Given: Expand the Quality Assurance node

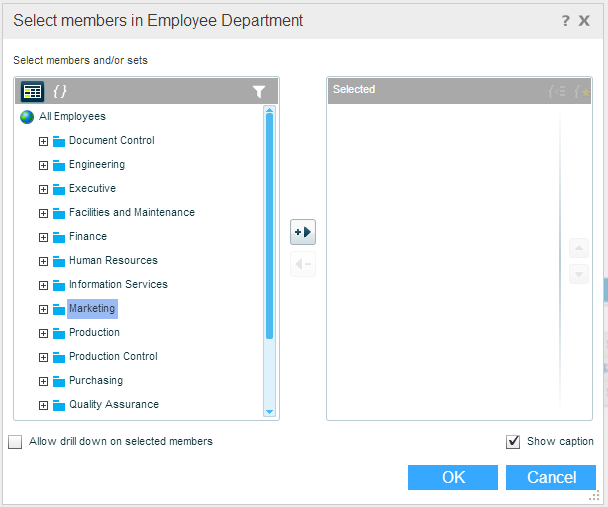Looking at the screenshot, I should click(x=43, y=405).
